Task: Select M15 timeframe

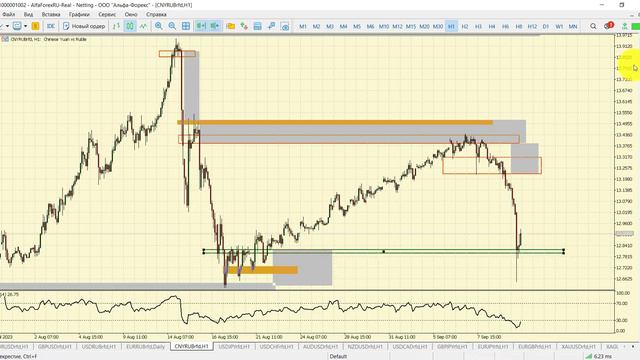Action: [x=411, y=26]
